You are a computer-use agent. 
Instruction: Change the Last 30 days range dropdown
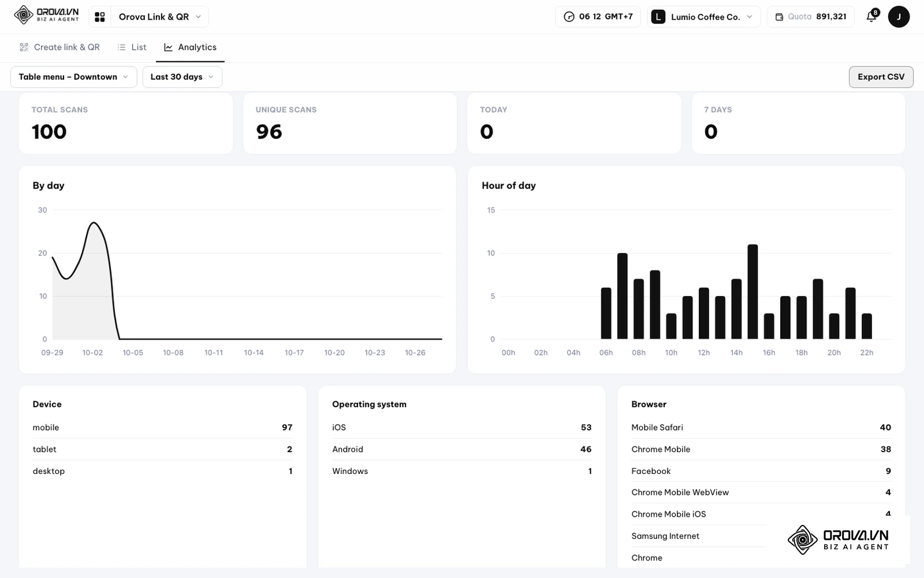pyautogui.click(x=182, y=77)
